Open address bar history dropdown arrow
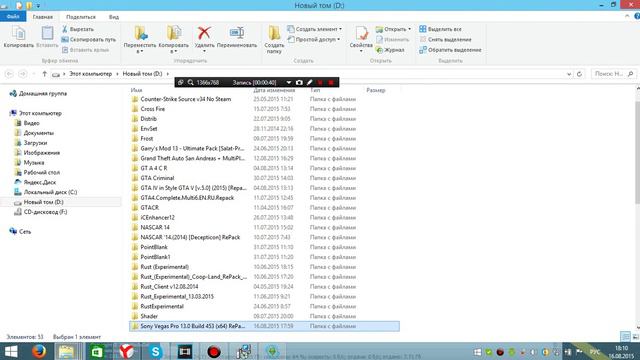This screenshot has width=640, height=360. (569, 74)
